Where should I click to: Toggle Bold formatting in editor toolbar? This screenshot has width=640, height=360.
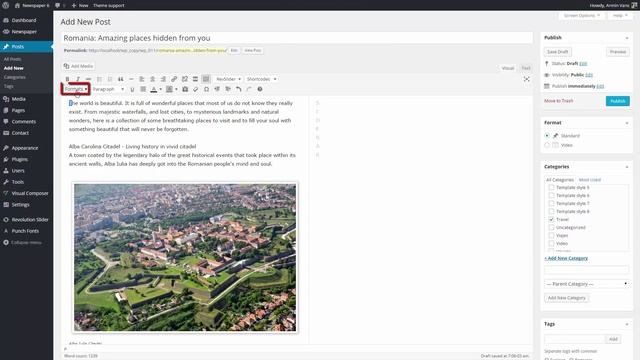point(67,79)
